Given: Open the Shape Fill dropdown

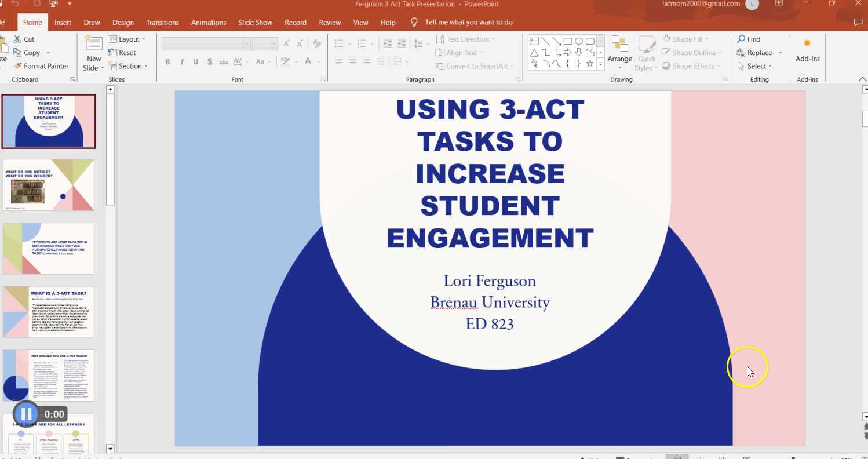Looking at the screenshot, I should point(687,39).
